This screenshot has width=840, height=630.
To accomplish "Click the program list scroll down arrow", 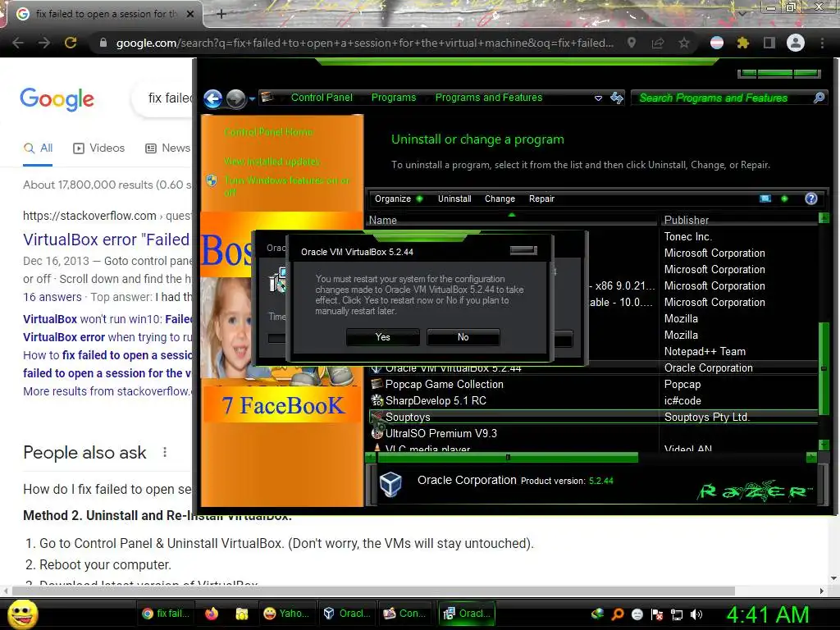I will pos(824,445).
